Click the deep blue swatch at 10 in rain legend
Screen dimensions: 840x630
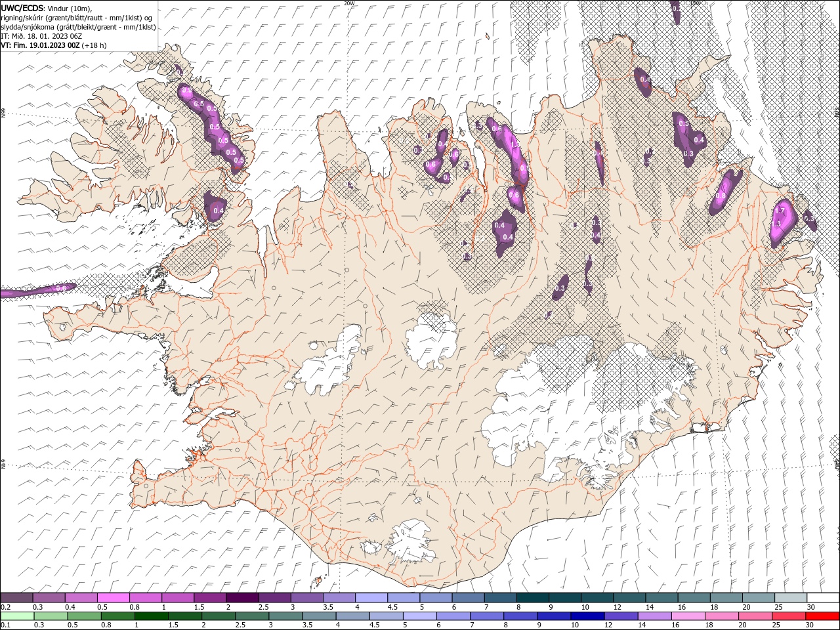click(x=587, y=616)
